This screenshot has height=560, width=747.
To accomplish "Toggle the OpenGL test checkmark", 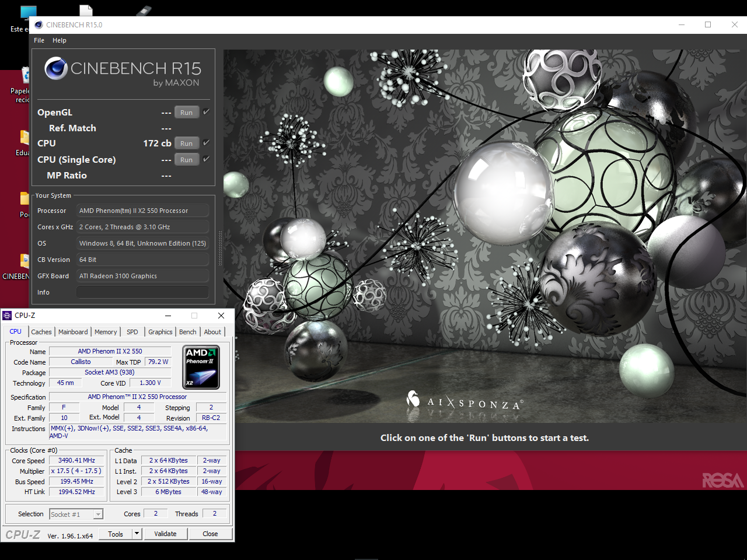I will (206, 112).
